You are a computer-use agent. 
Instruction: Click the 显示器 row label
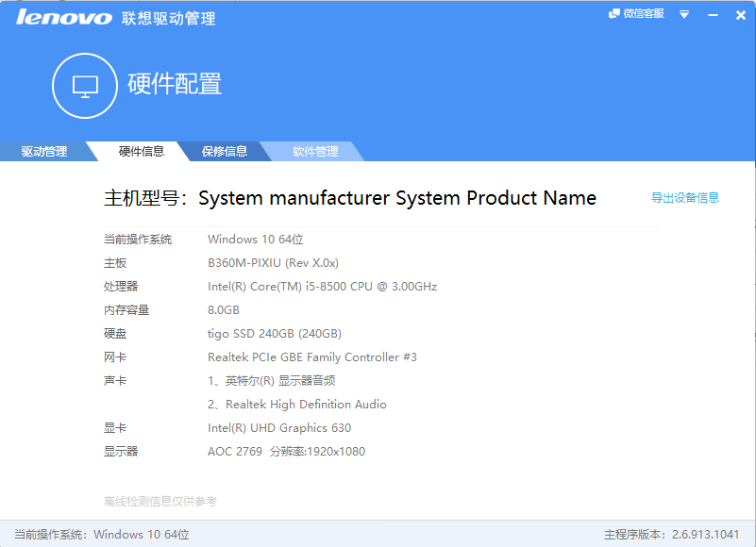tap(121, 452)
